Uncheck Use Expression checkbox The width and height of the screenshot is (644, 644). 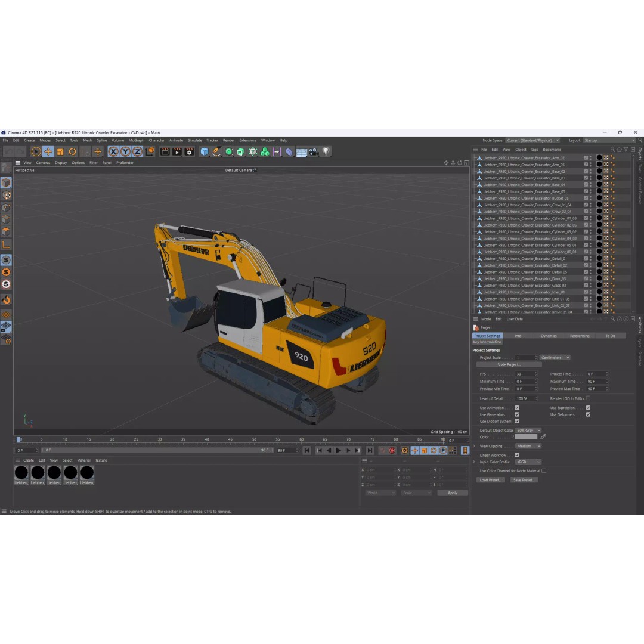588,408
